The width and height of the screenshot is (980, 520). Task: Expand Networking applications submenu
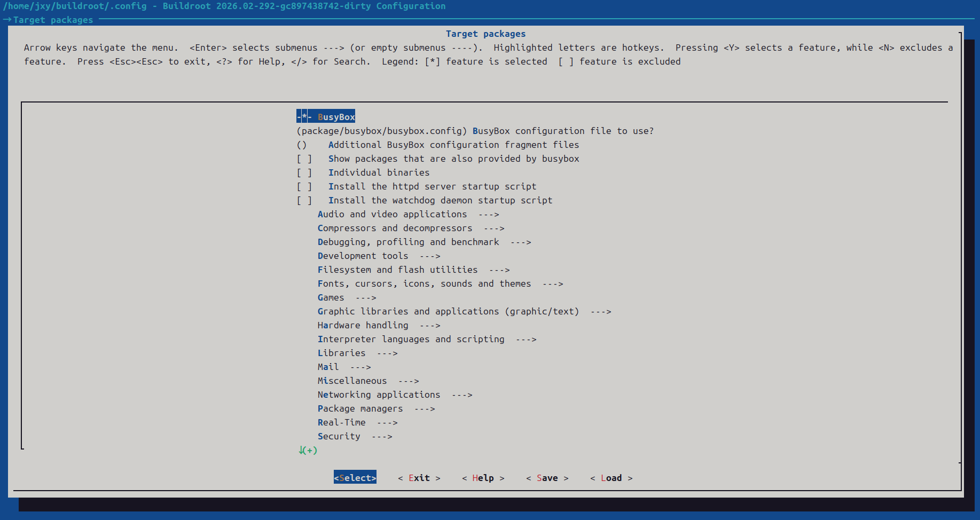pos(379,395)
